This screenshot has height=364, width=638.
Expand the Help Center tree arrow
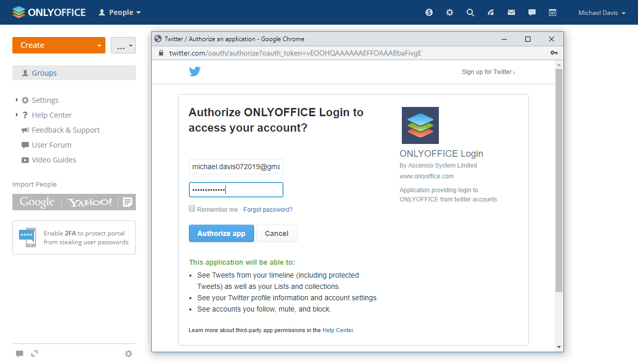(17, 115)
